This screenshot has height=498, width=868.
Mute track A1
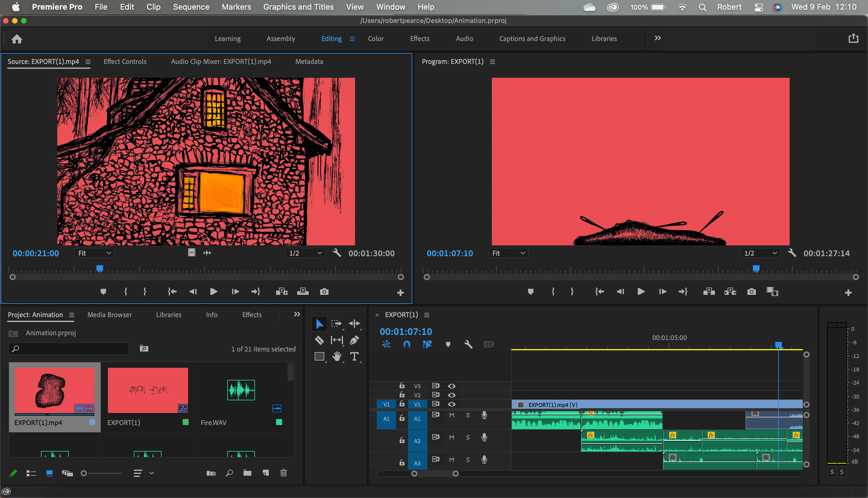[x=451, y=415]
